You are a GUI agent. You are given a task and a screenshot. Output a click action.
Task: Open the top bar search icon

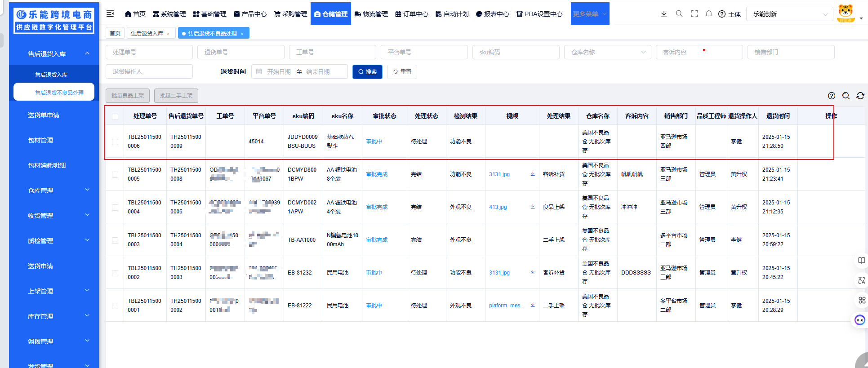pyautogui.click(x=679, y=14)
